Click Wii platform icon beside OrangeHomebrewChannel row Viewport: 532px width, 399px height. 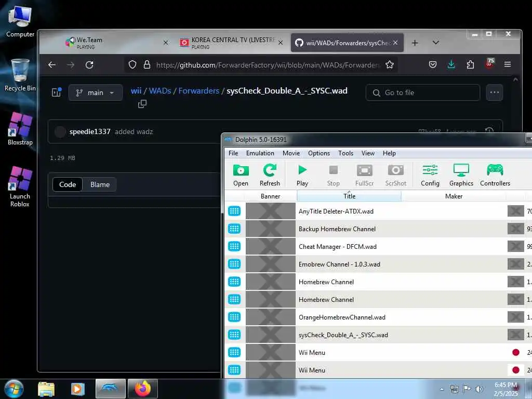pyautogui.click(x=234, y=317)
